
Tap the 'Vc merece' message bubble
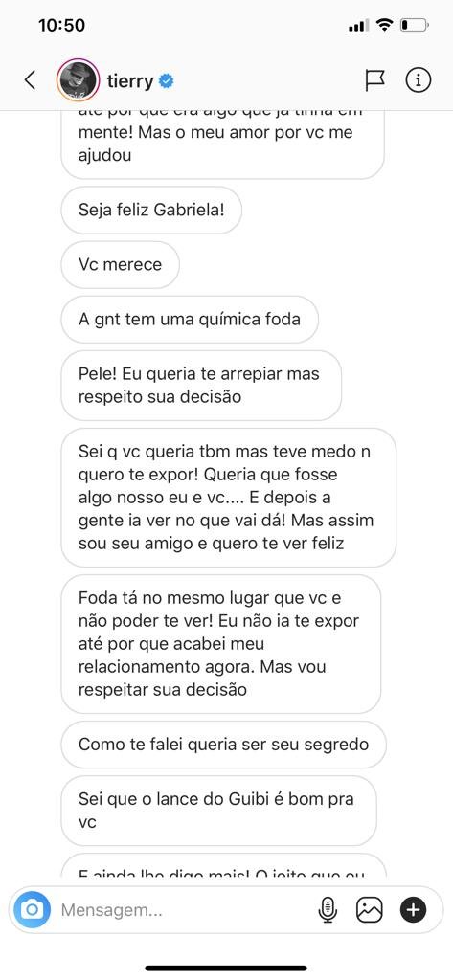point(120,264)
